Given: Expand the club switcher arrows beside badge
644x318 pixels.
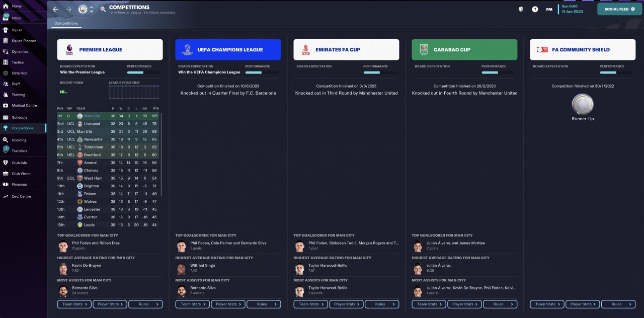Looking at the screenshot, I should point(91,9).
